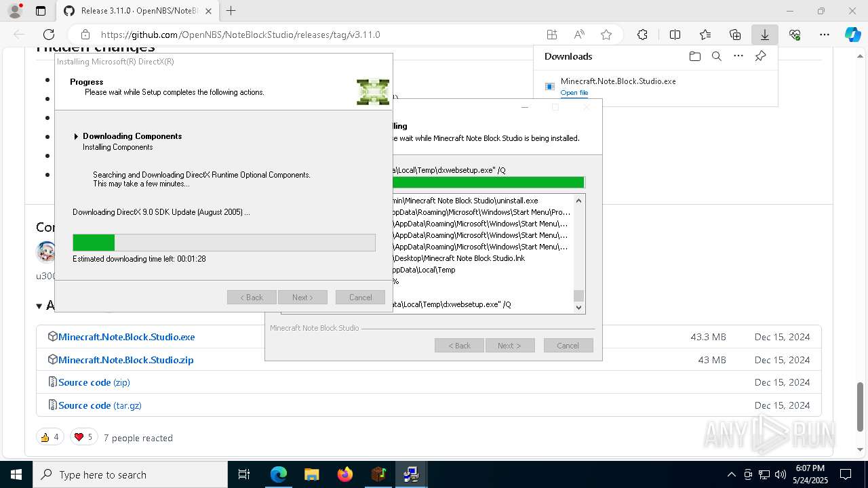Click Cancel in the DirectX setup dialog

pos(360,298)
